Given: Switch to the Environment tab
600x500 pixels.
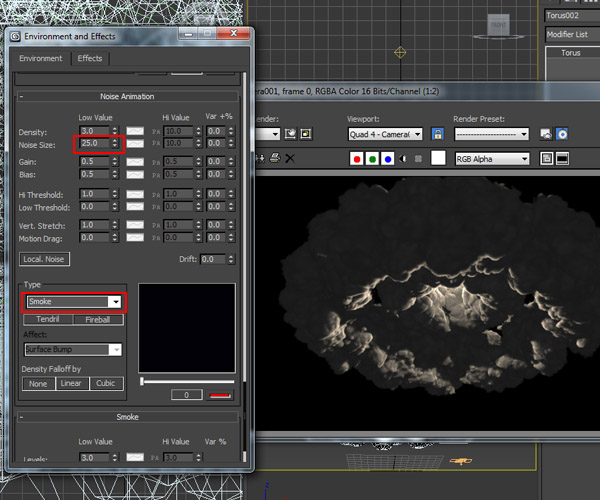Looking at the screenshot, I should pos(41,59).
